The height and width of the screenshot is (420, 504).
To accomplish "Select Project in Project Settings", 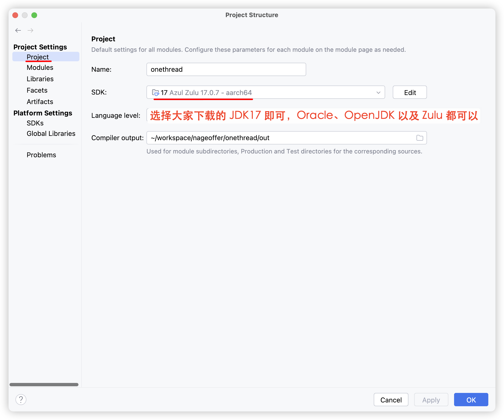I will 46,57.
